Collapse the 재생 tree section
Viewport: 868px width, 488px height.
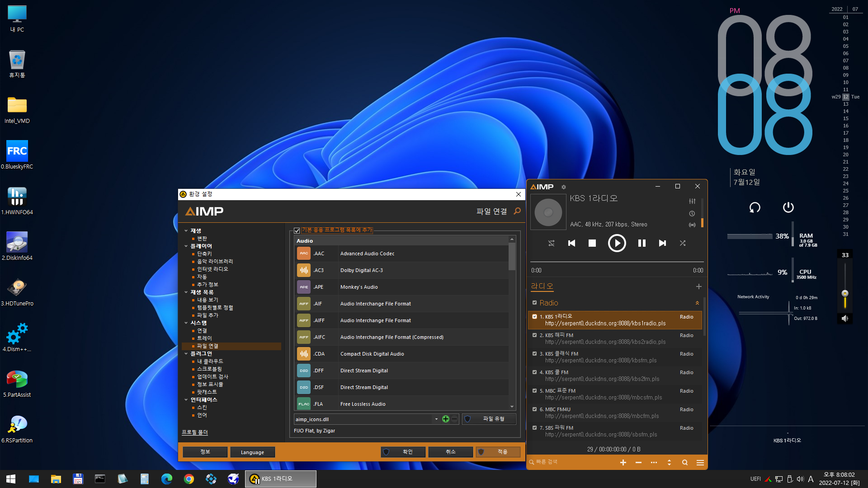186,230
